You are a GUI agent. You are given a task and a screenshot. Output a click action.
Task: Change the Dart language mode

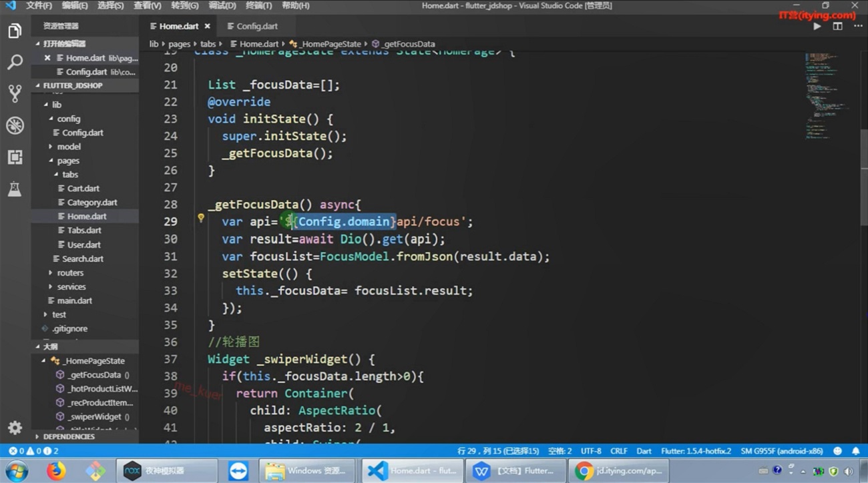(x=644, y=451)
